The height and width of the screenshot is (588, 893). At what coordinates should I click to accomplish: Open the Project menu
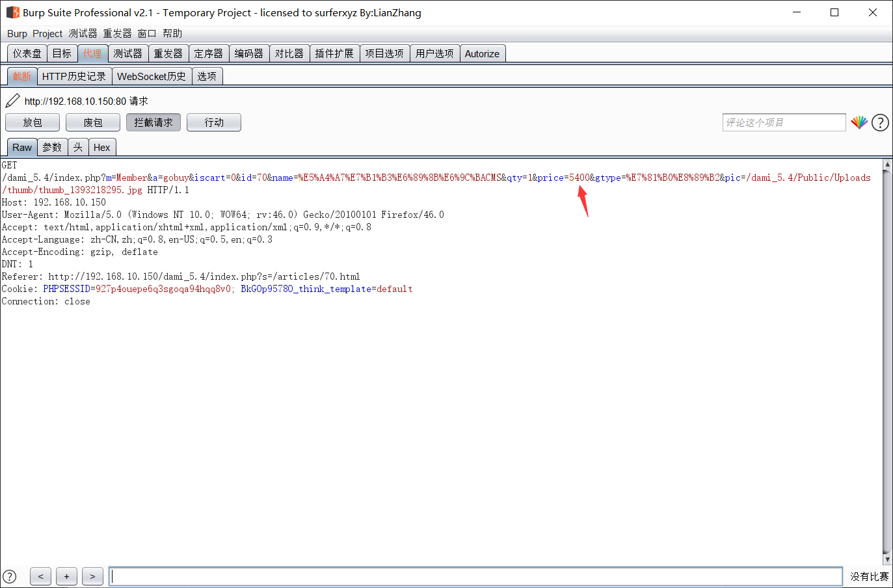click(47, 34)
